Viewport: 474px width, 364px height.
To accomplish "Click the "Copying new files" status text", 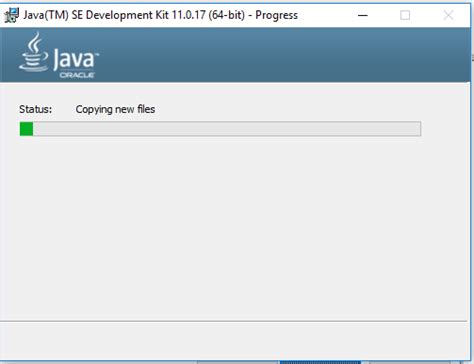I will 115,109.
